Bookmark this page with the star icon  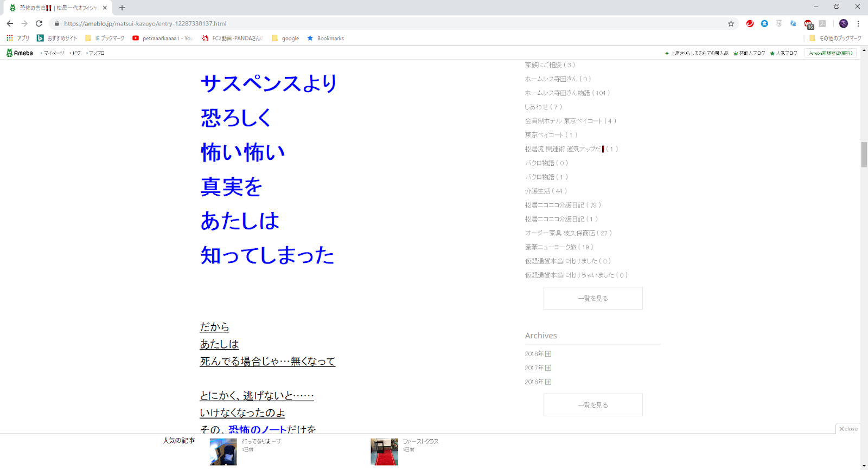[x=731, y=23]
